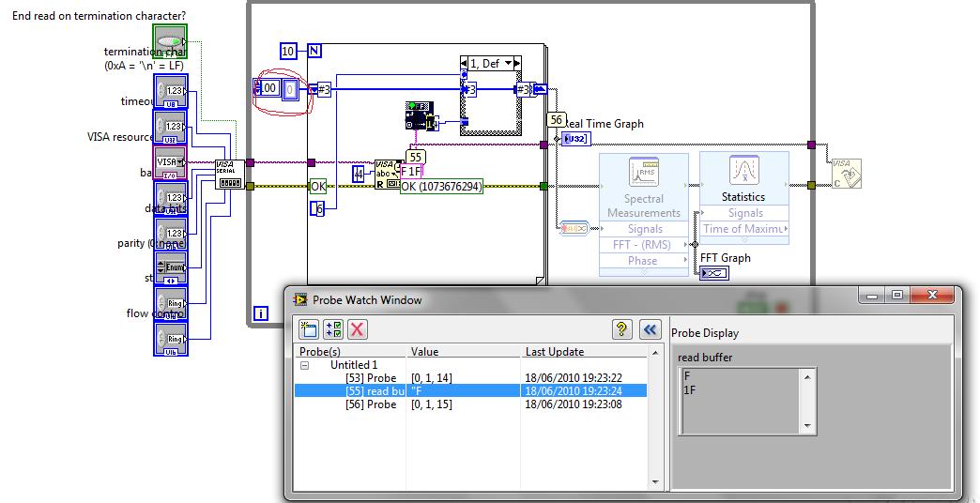The image size is (980, 503).
Task: Click probe marker 55 on the wire
Action: click(x=415, y=158)
